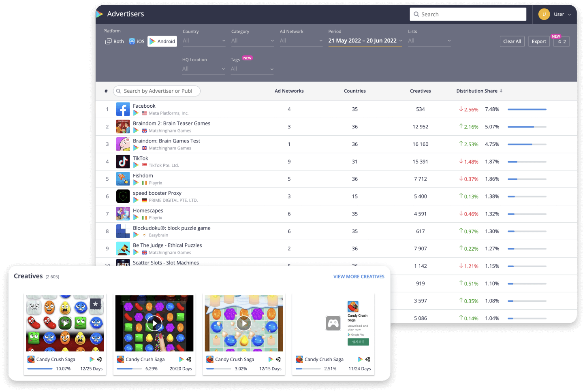Open Homescapes advertiser name
The width and height of the screenshot is (585, 392).
148,211
